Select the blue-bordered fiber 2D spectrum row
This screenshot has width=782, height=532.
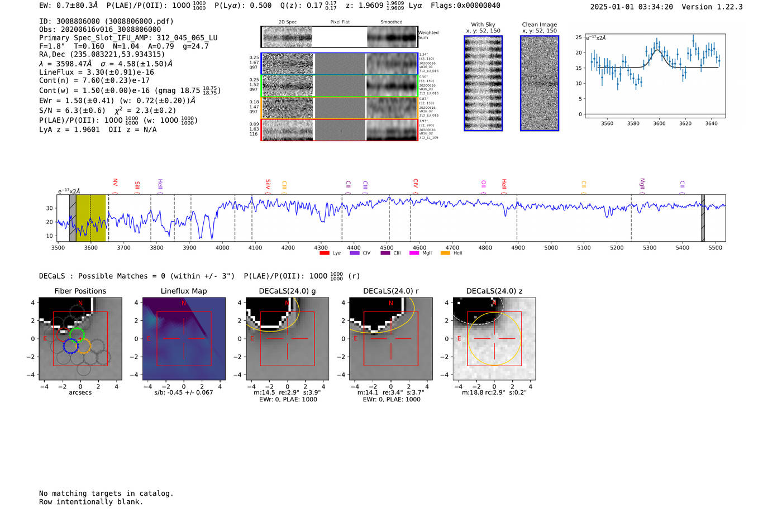[x=340, y=64]
